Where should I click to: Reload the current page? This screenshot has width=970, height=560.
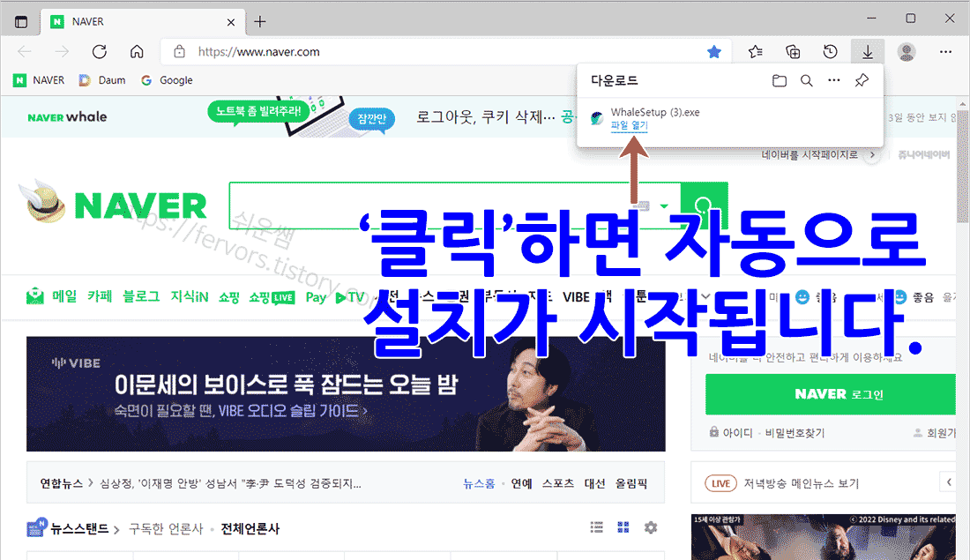[100, 52]
